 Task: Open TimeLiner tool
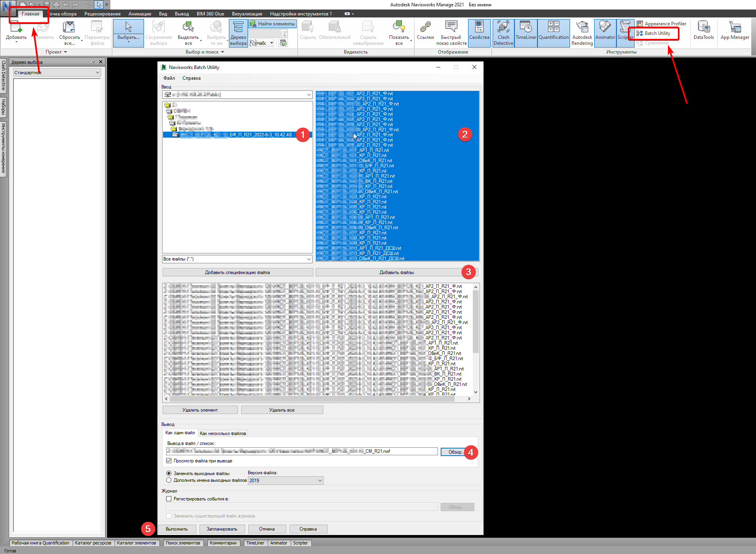[526, 33]
